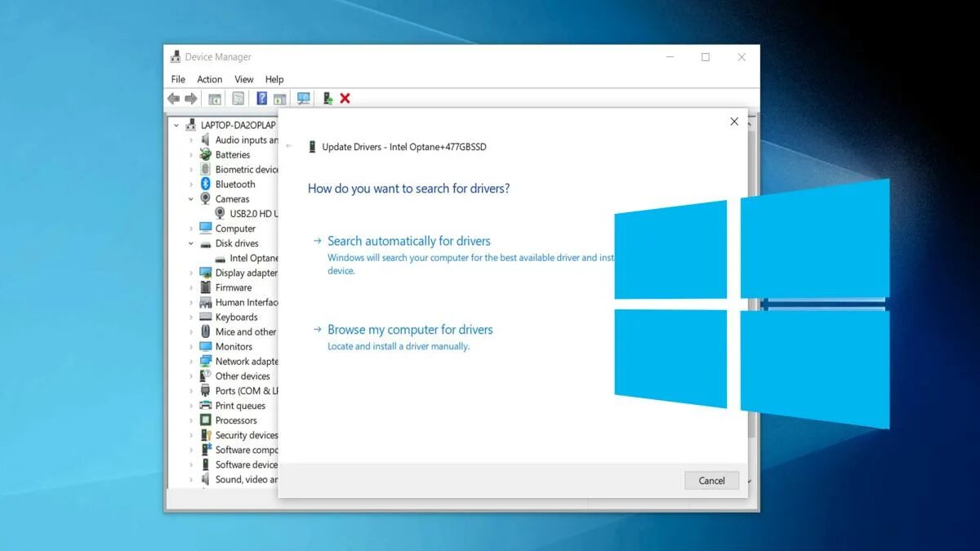Viewport: 980px width, 551px height.
Task: Choose Search automatically for drivers
Action: click(x=408, y=241)
